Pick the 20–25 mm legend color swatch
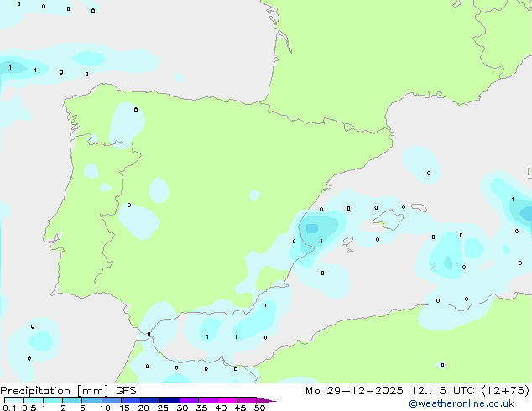 [x=150, y=400]
